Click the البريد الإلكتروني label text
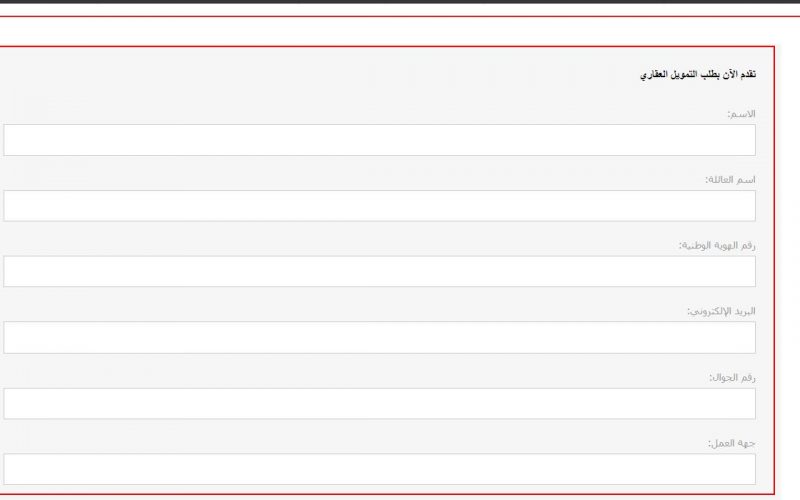The height and width of the screenshot is (500, 800). [x=721, y=311]
